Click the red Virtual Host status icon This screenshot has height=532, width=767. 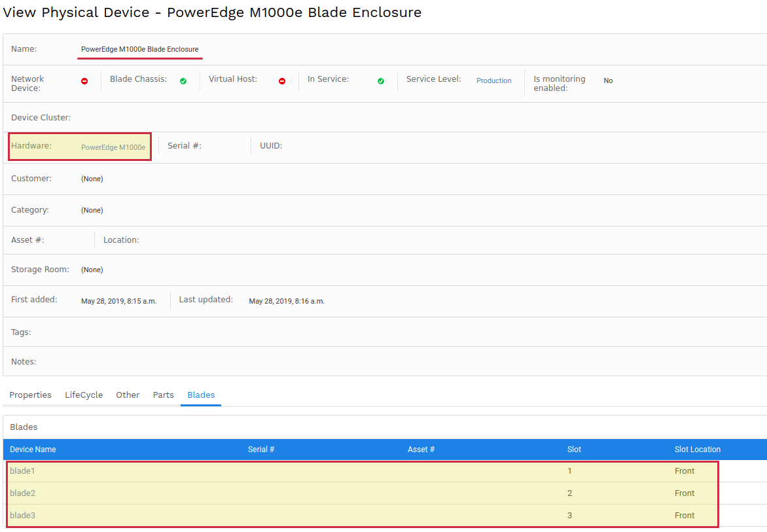(282, 81)
